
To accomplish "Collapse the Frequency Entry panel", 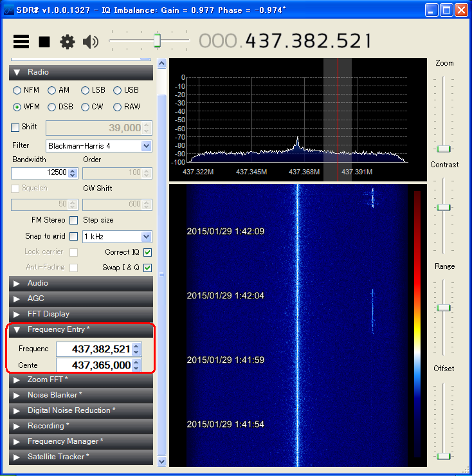I will [81, 330].
